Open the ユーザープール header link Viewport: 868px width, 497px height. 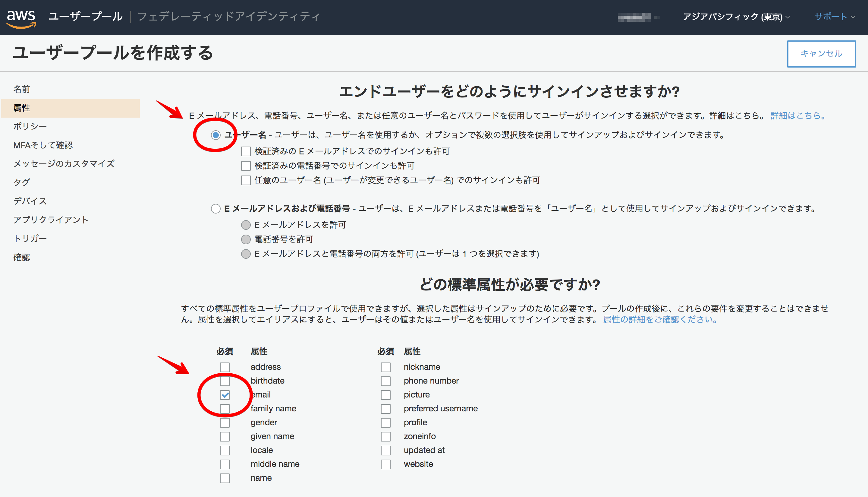coord(85,17)
